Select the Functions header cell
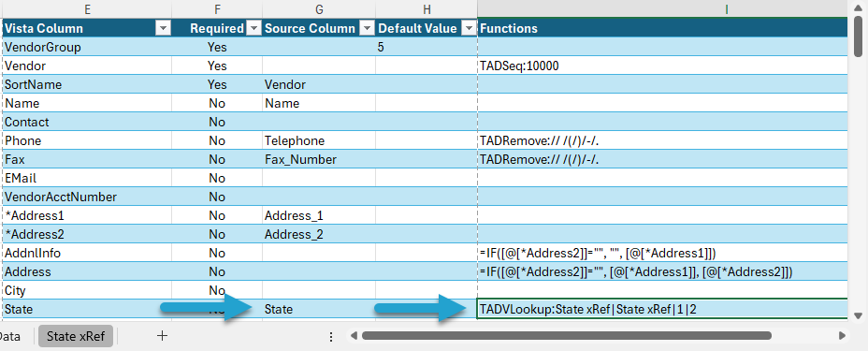 click(x=662, y=28)
